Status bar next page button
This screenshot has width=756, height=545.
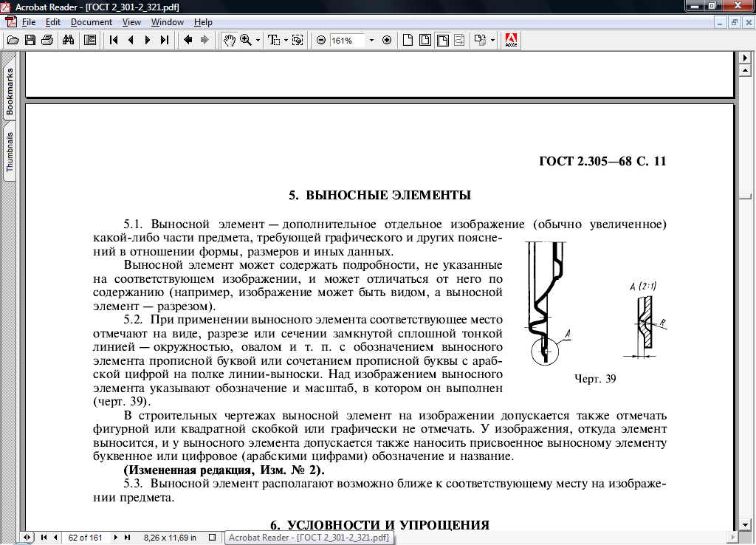tap(115, 538)
